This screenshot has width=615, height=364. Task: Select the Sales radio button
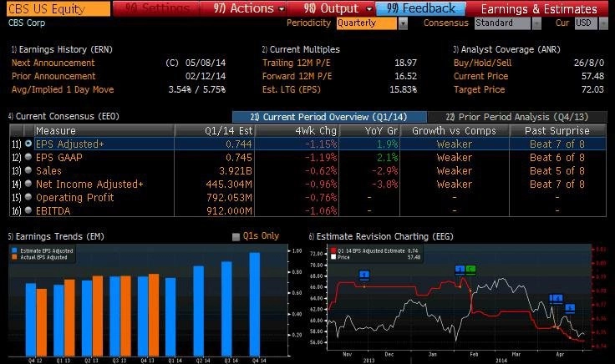28,170
